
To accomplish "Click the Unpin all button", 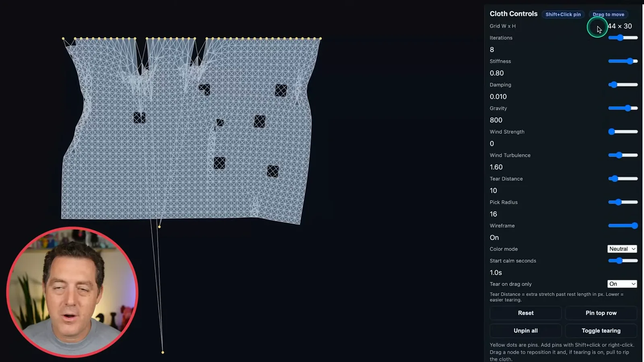I will (x=525, y=331).
